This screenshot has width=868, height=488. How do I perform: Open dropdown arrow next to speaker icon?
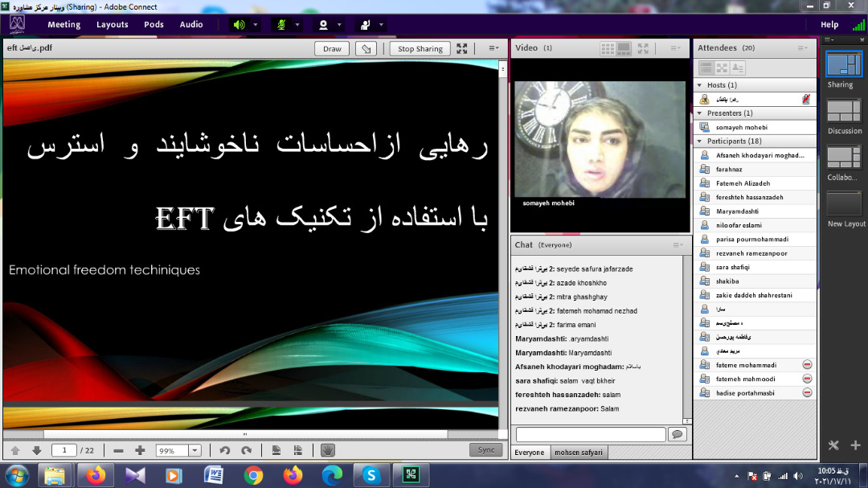tap(256, 25)
